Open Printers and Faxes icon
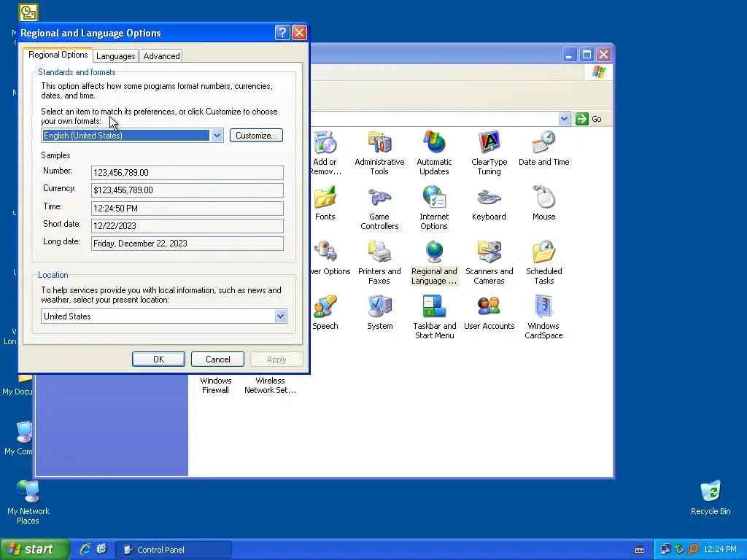Viewport: 747px width, 560px height. click(379, 252)
